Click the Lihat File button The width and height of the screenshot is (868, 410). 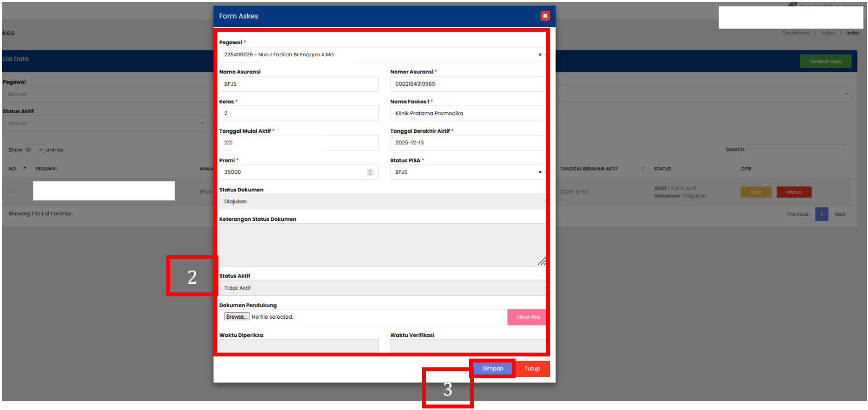(528, 317)
